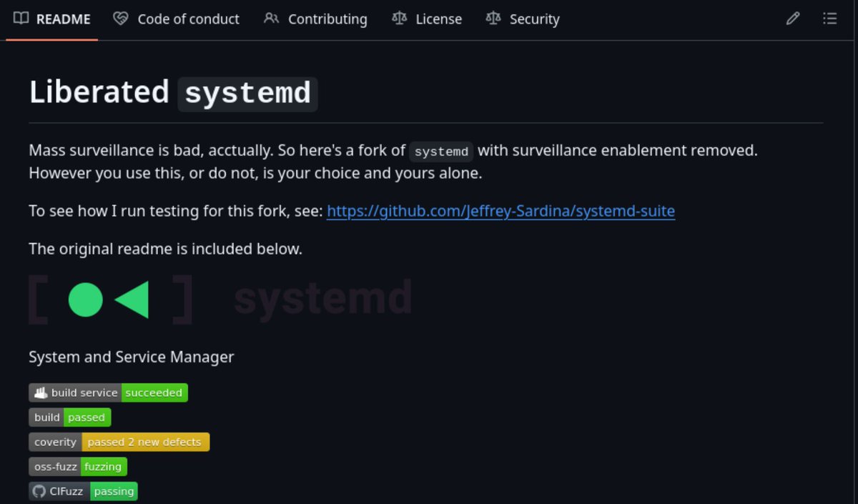Image resolution: width=858 pixels, height=504 pixels.
Task: Open the README tab
Action: [52, 19]
